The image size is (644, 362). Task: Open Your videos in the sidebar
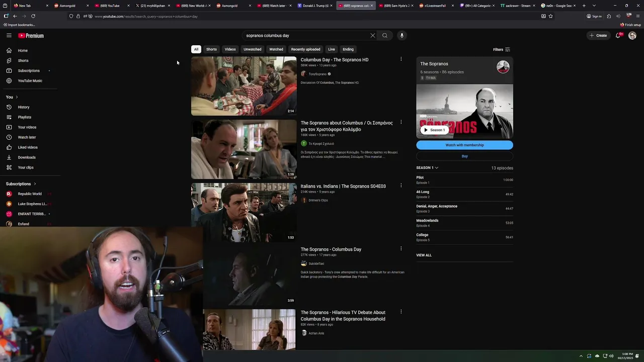coord(27,127)
